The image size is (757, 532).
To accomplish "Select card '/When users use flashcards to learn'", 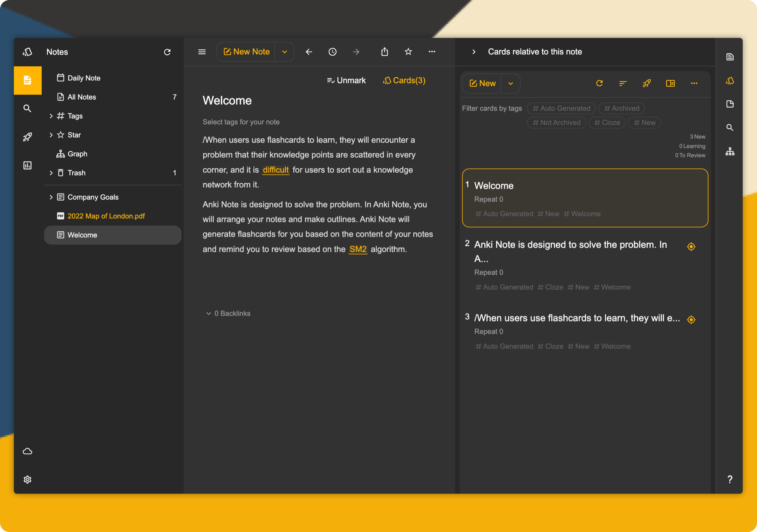I will click(x=585, y=332).
